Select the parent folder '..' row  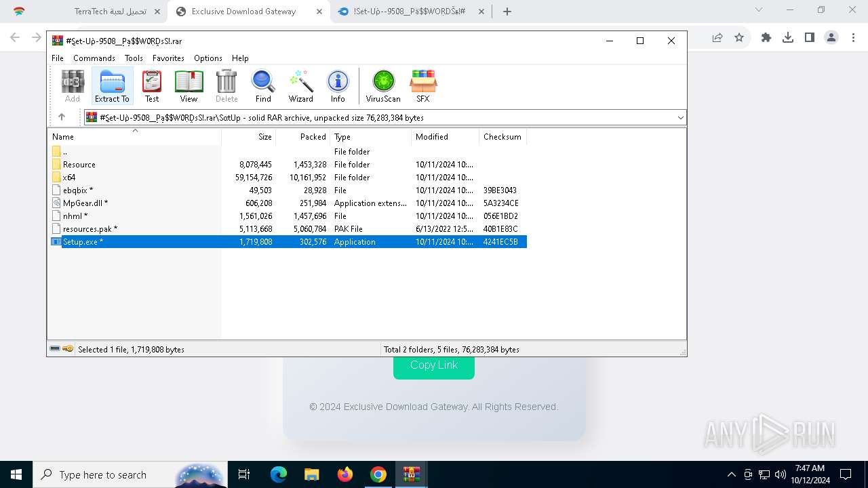click(288, 151)
